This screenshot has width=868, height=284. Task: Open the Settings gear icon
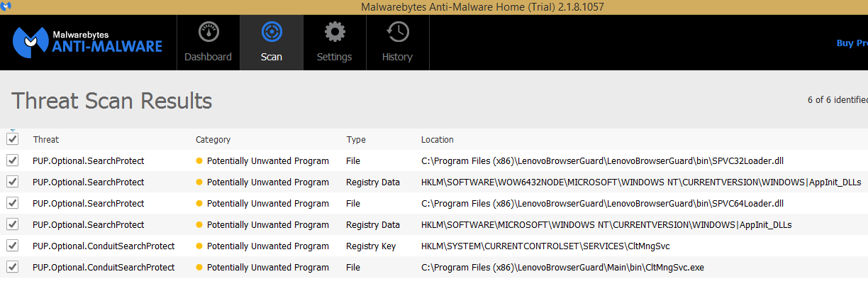335,32
